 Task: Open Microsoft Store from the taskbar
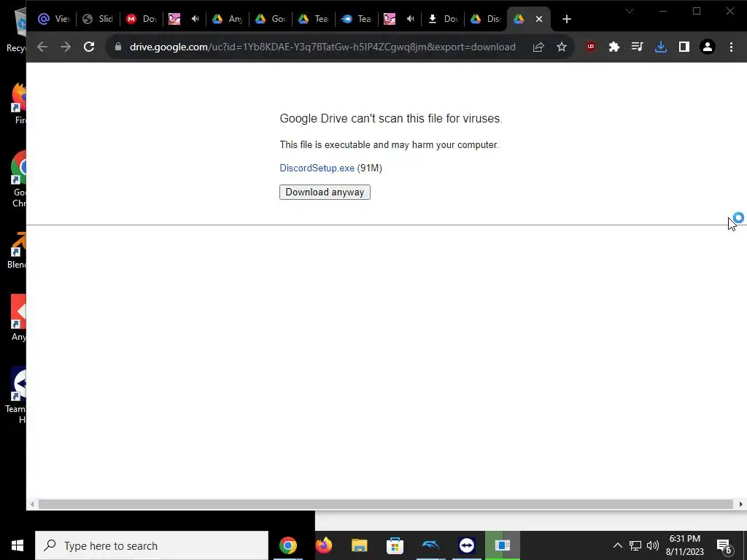pyautogui.click(x=395, y=545)
